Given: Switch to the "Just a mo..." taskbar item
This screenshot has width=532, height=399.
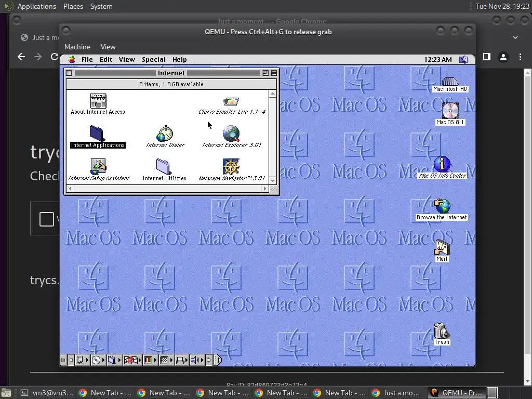Looking at the screenshot, I should pos(396,393).
